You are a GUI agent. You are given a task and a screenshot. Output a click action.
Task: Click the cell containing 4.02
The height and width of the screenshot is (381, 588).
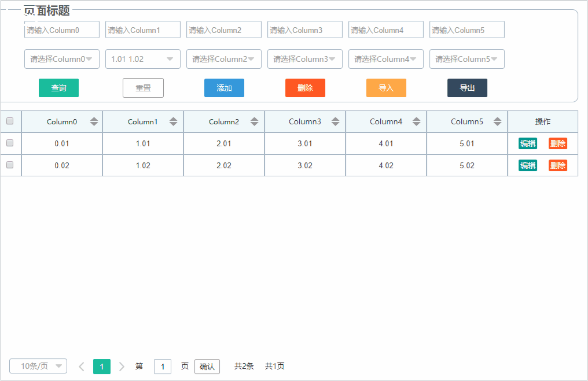pyautogui.click(x=386, y=165)
